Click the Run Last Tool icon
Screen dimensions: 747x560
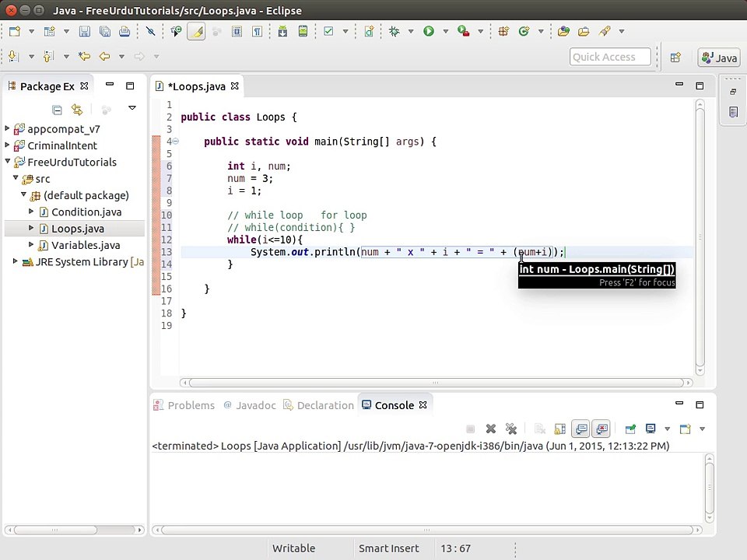[x=464, y=31]
